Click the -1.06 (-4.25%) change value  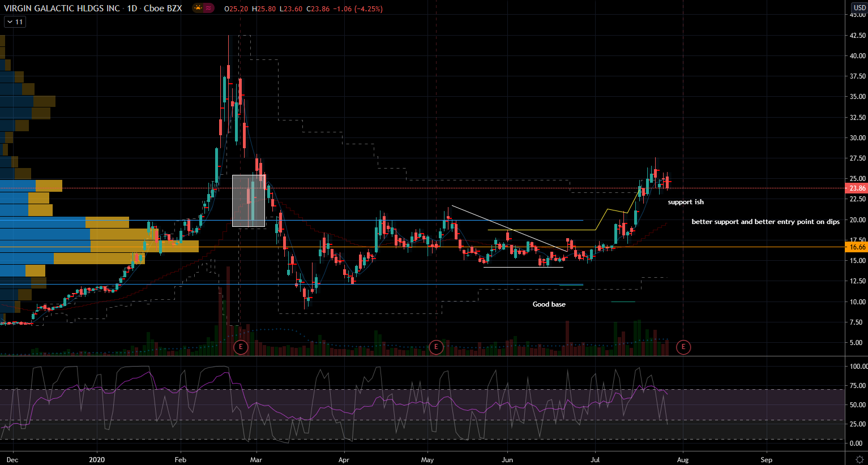pyautogui.click(x=357, y=9)
